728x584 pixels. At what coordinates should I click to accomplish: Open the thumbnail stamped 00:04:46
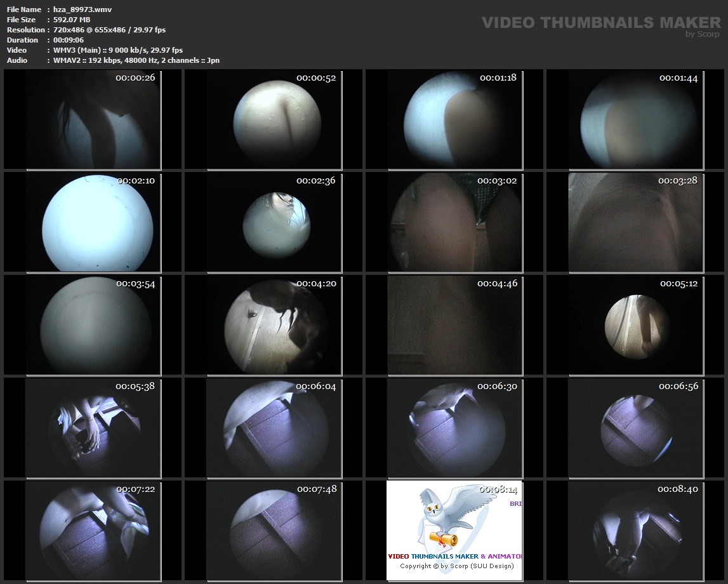pos(455,325)
